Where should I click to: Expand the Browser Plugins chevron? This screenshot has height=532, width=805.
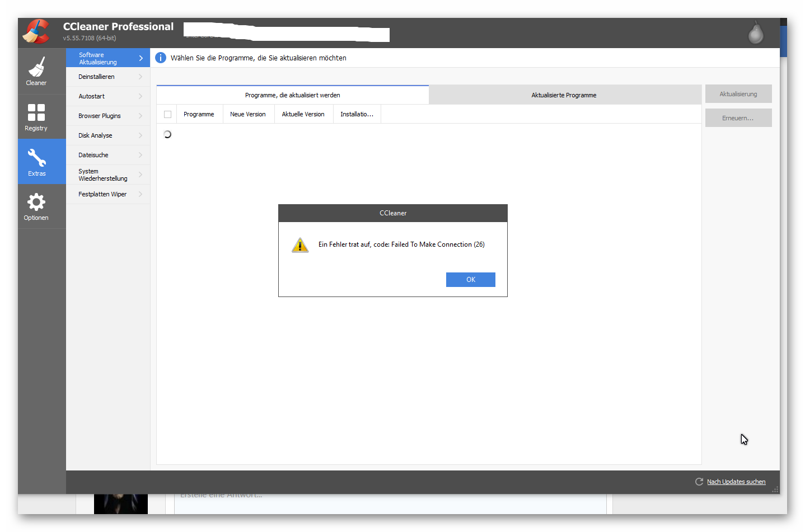click(141, 116)
